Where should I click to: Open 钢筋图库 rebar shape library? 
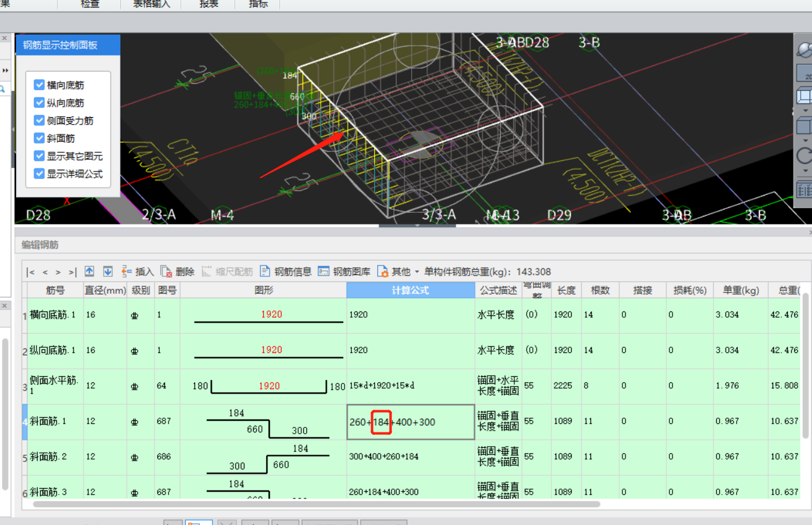tap(344, 271)
